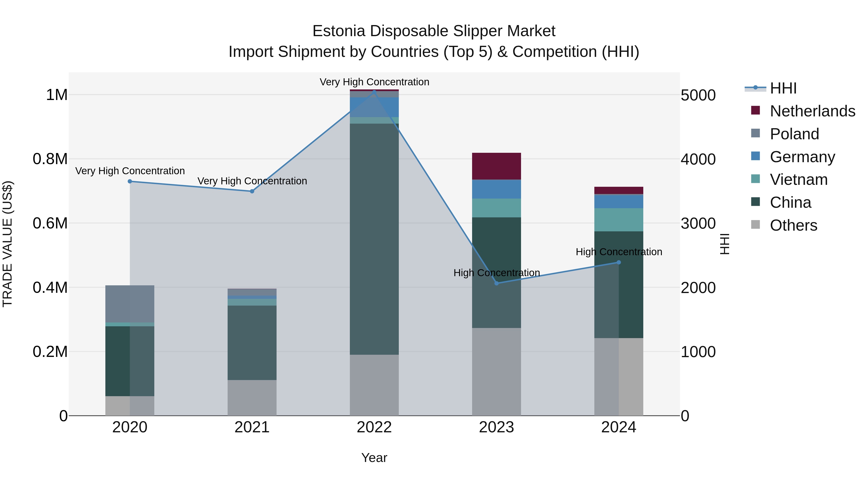Click the HHI line marker legend icon
The height and width of the screenshot is (488, 868).
click(x=755, y=88)
